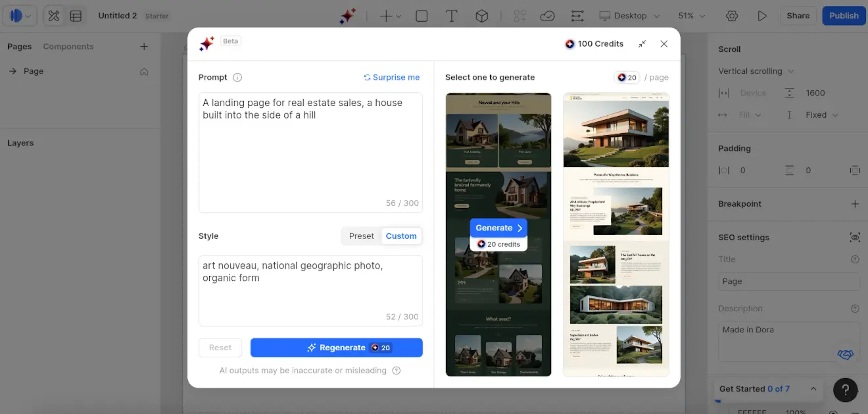Select the Frame tool in the toolbar
The height and width of the screenshot is (414, 868).
[422, 16]
